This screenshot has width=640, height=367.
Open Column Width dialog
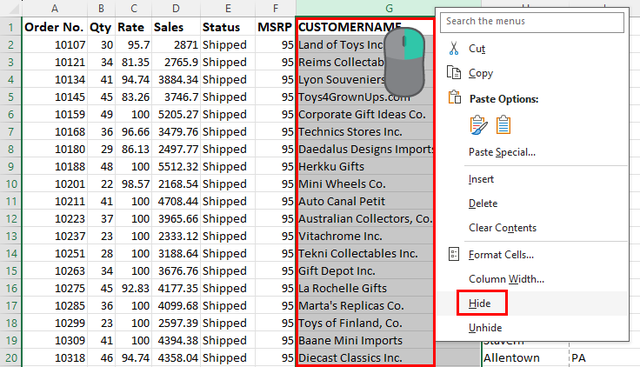click(506, 279)
